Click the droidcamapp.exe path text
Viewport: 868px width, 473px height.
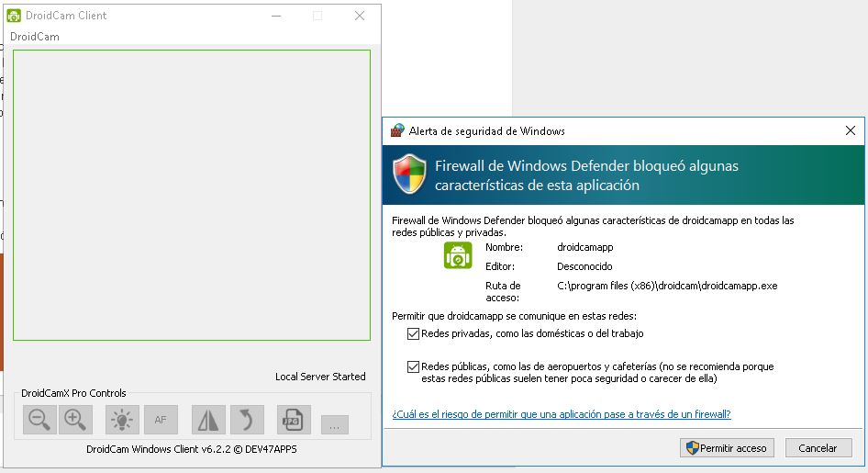coord(667,286)
